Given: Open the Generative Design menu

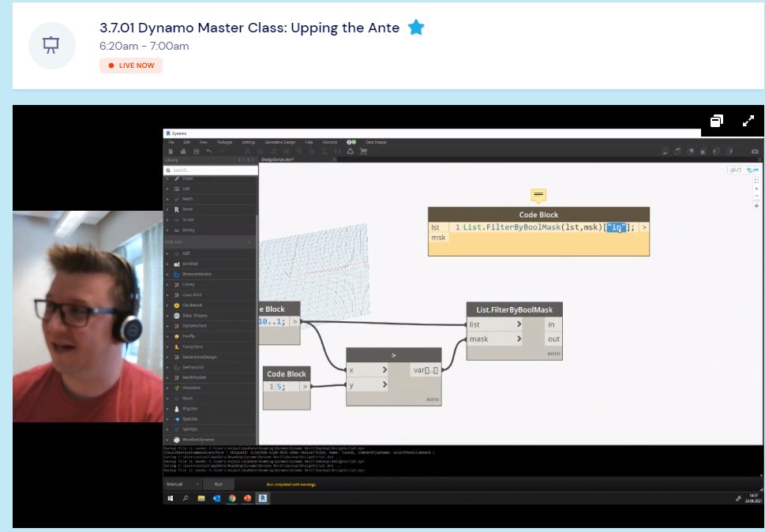Looking at the screenshot, I should (x=280, y=142).
